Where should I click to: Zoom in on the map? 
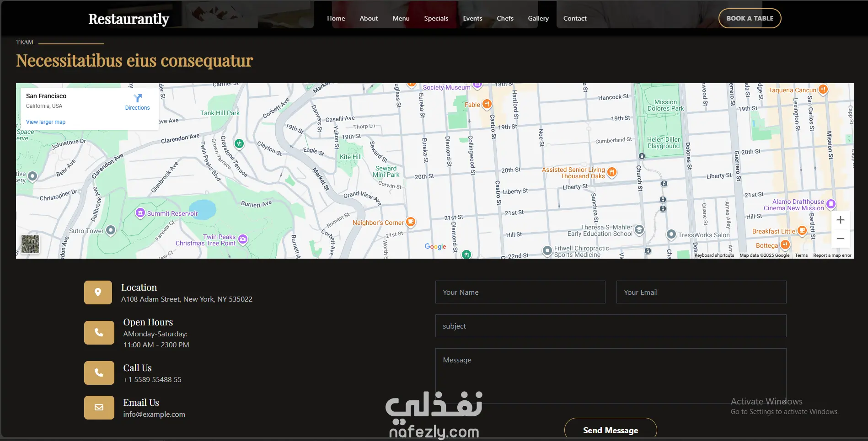coord(841,220)
